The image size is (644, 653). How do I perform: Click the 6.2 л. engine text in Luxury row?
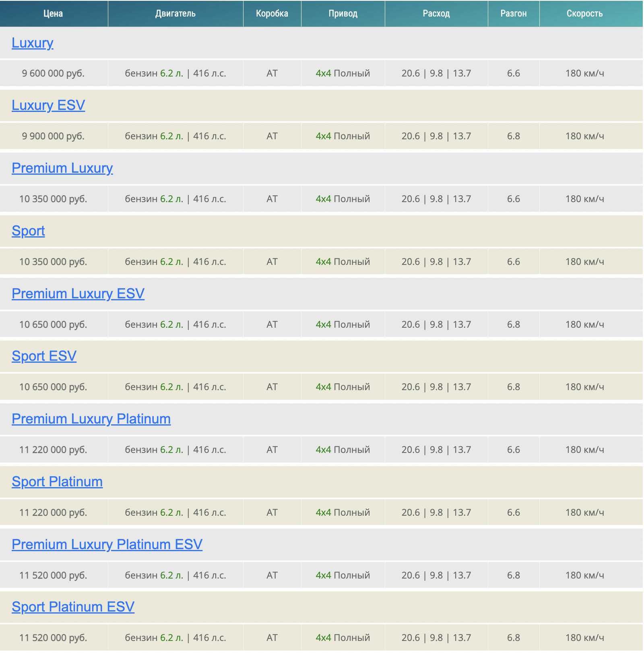171,73
